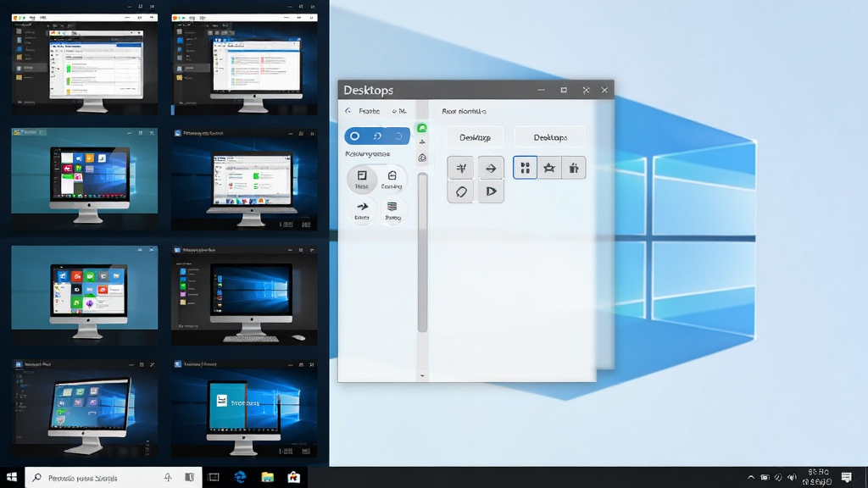Click in the taskbar search box

(x=113, y=478)
